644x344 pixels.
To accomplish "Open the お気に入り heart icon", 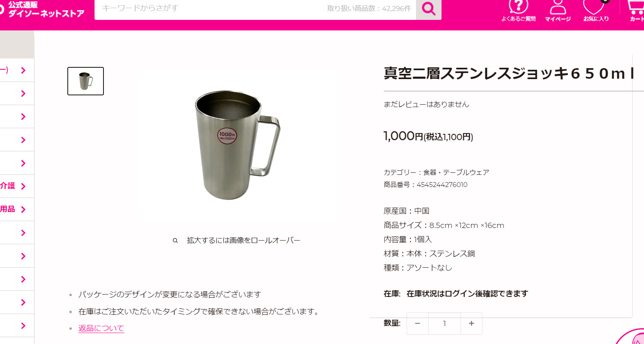I will click(596, 11).
